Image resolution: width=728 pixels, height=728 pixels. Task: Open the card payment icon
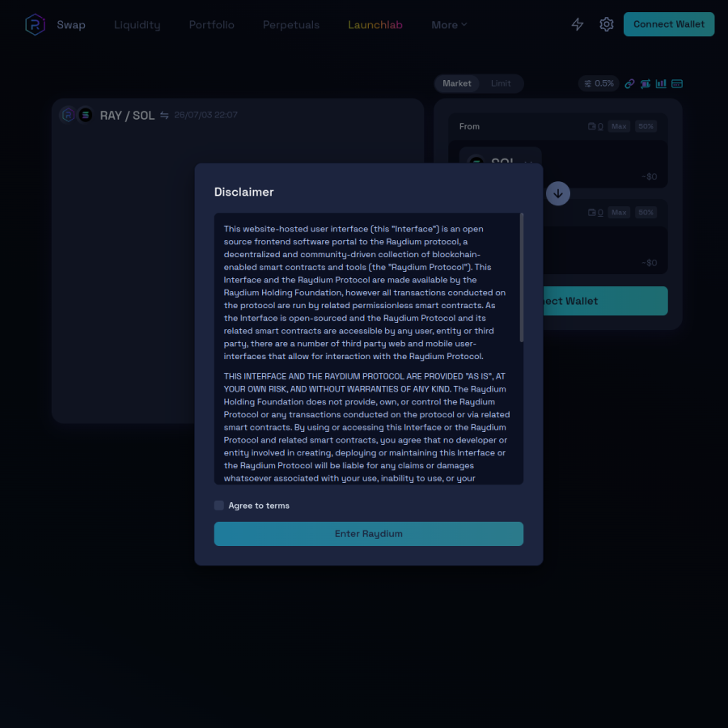click(x=677, y=83)
